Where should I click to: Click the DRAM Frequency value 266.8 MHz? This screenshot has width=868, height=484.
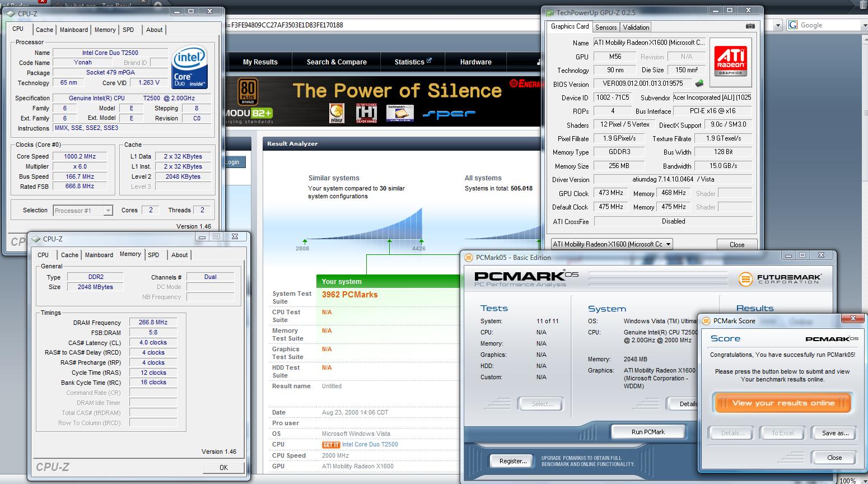pyautogui.click(x=153, y=323)
